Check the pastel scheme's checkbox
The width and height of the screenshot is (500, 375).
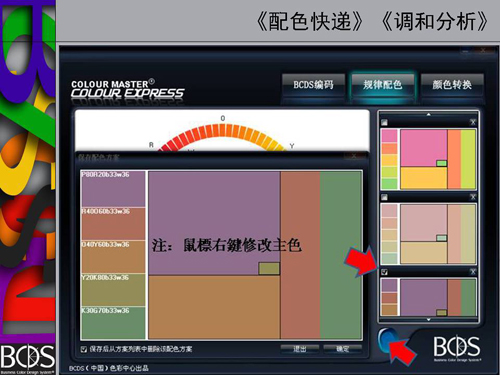[x=384, y=197]
